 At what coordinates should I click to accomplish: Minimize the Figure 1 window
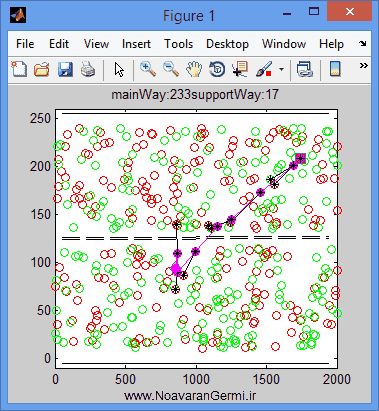(x=287, y=13)
